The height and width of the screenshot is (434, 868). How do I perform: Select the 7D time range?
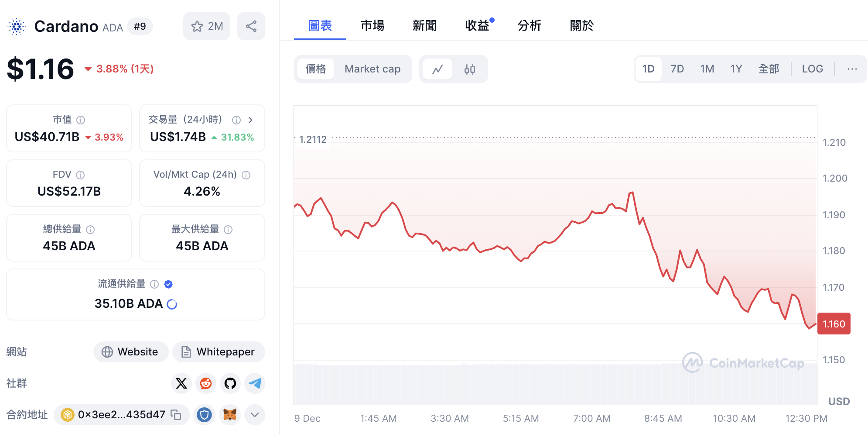(677, 69)
